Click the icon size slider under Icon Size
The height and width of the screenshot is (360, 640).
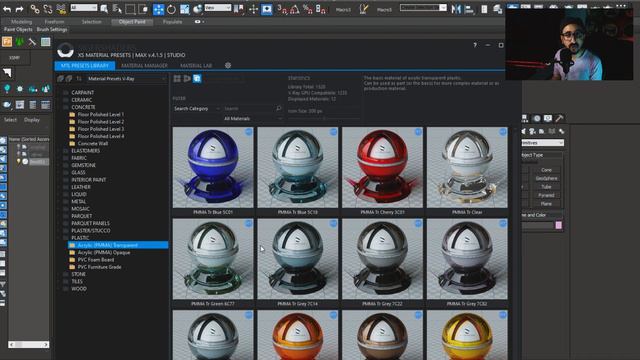pyautogui.click(x=324, y=118)
